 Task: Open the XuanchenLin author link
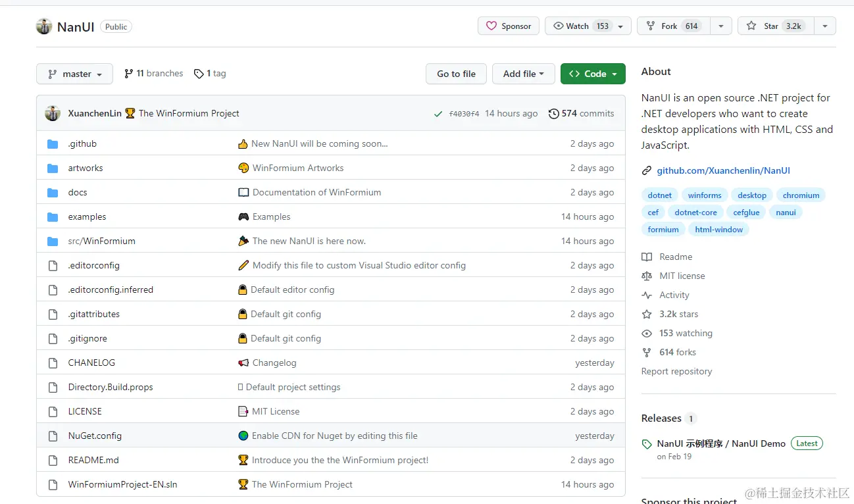point(95,113)
